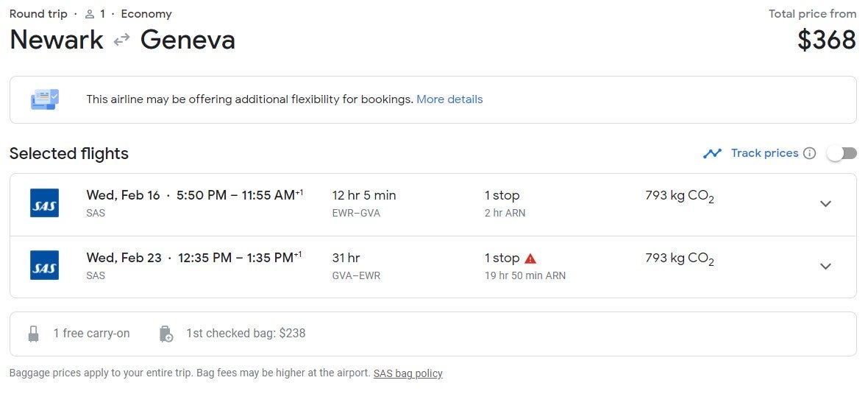The image size is (868, 394).
Task: Click the price trend graph icon
Action: pos(712,153)
